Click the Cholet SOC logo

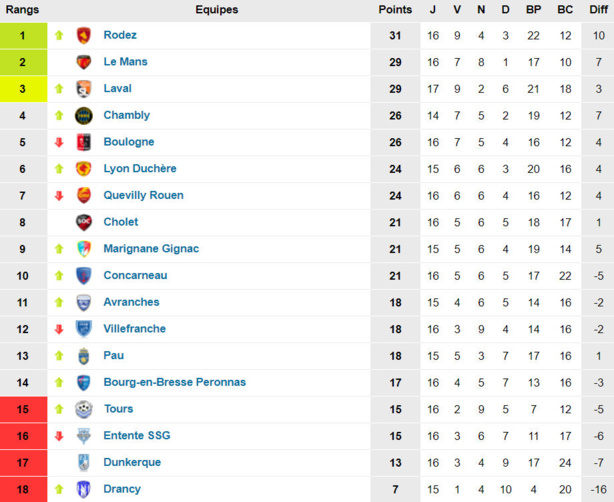pyautogui.click(x=83, y=222)
